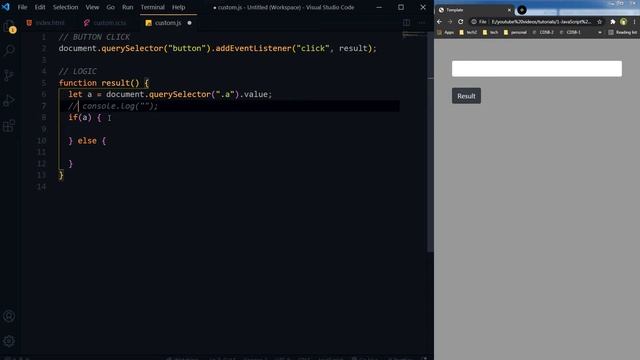
Task: Click "function result()" on line 5
Action: point(99,83)
